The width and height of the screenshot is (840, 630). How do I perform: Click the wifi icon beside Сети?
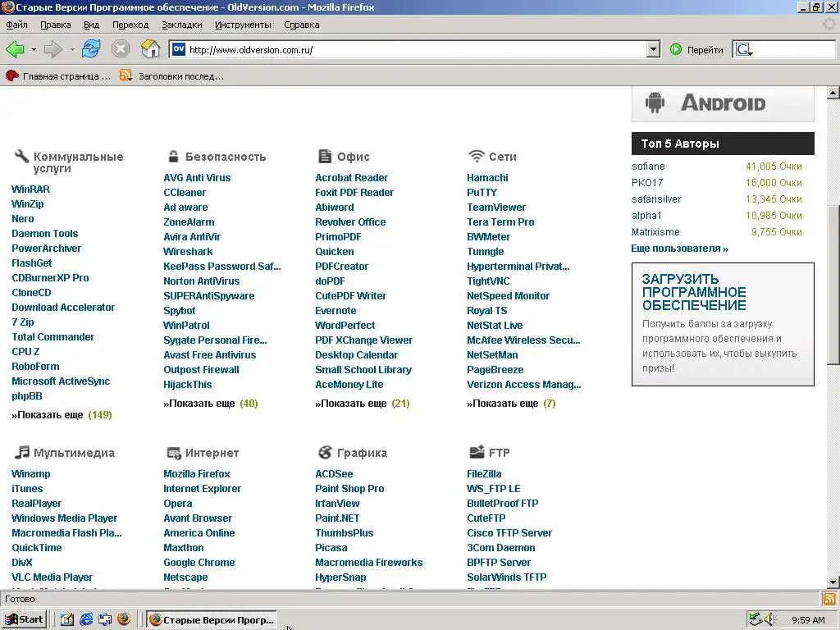(x=477, y=157)
